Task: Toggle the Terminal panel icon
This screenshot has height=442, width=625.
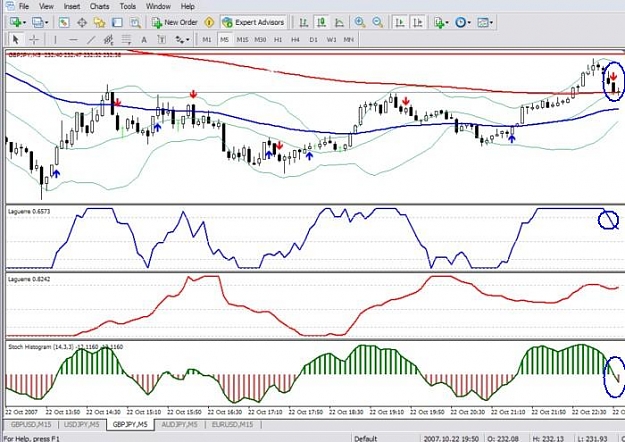Action: (117, 23)
